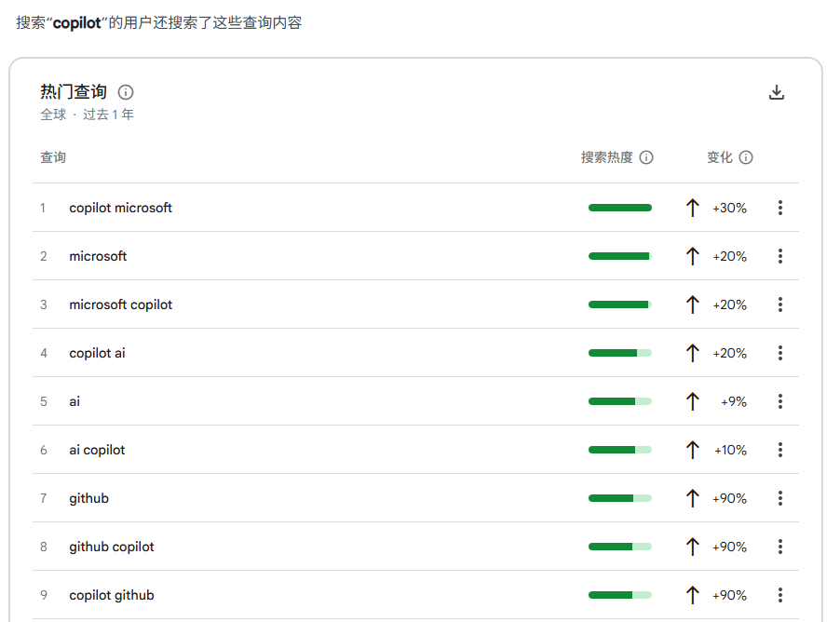
Task: Click the +10% change value
Action: [x=730, y=450]
